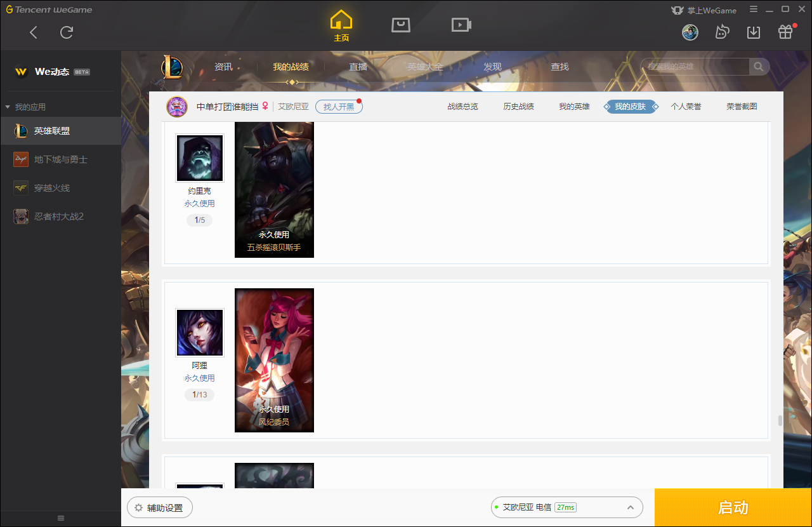The image size is (812, 527).
Task: Click summoner name 中单打团谁能挡
Action: coord(227,107)
